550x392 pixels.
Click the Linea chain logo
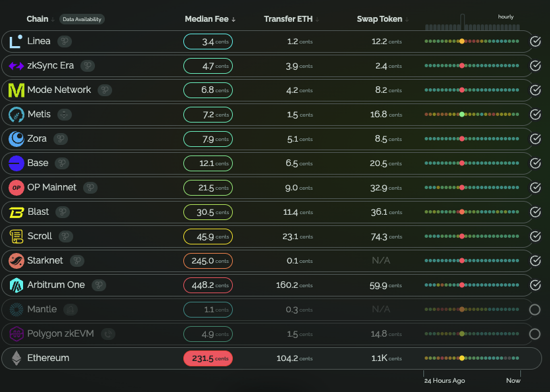tap(16, 42)
